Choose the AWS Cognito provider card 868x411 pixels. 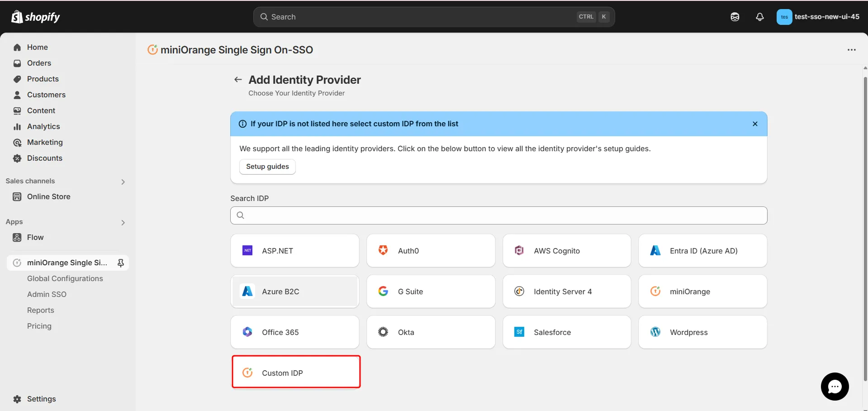coord(567,251)
